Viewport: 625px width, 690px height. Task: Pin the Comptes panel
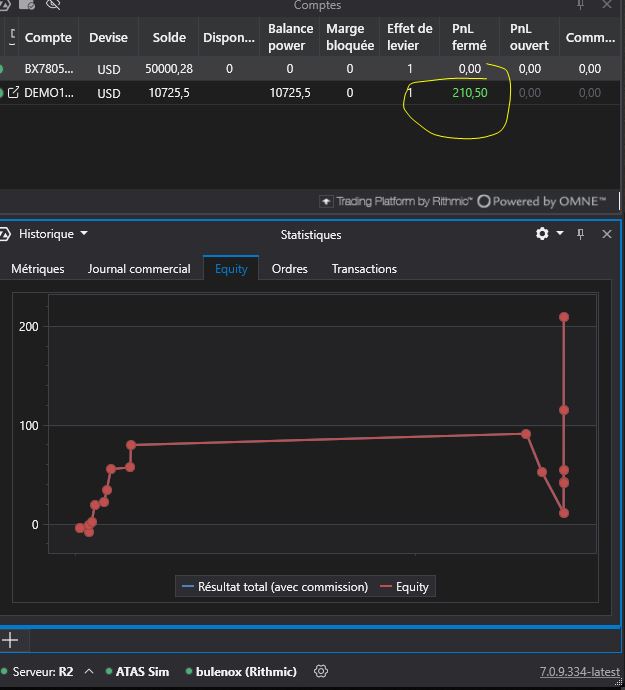click(x=581, y=5)
